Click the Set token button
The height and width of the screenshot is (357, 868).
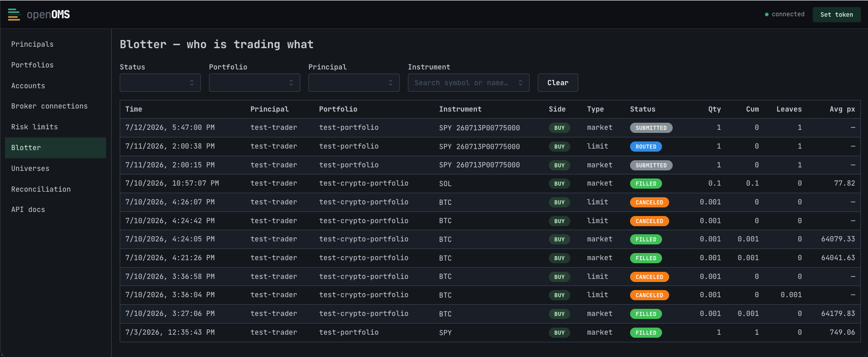pyautogui.click(x=837, y=15)
